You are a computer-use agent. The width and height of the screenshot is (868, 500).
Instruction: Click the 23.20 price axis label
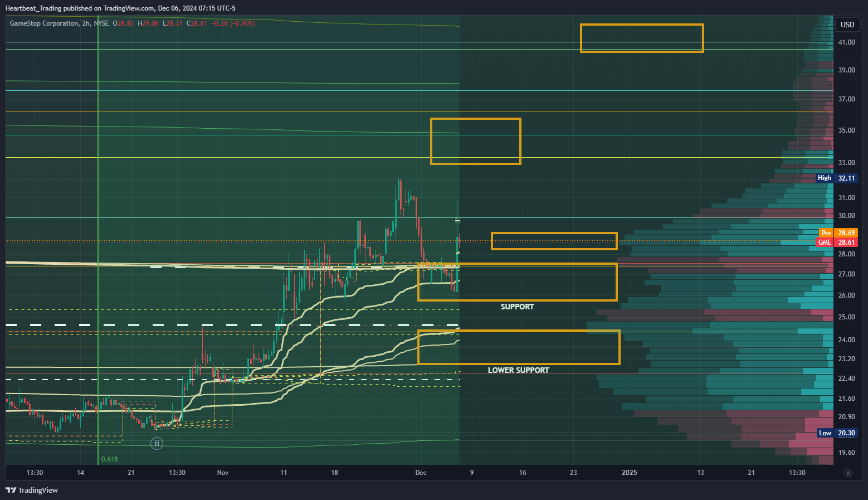(x=847, y=359)
